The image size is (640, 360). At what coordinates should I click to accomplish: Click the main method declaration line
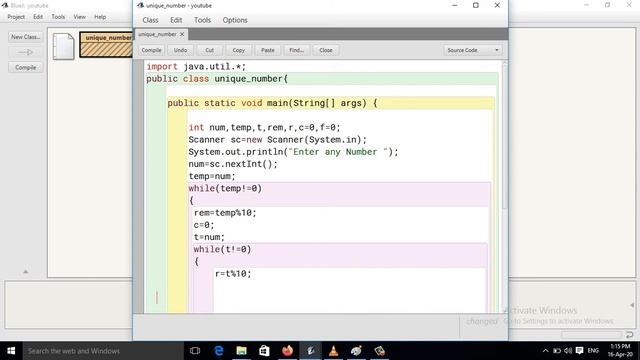(x=272, y=103)
